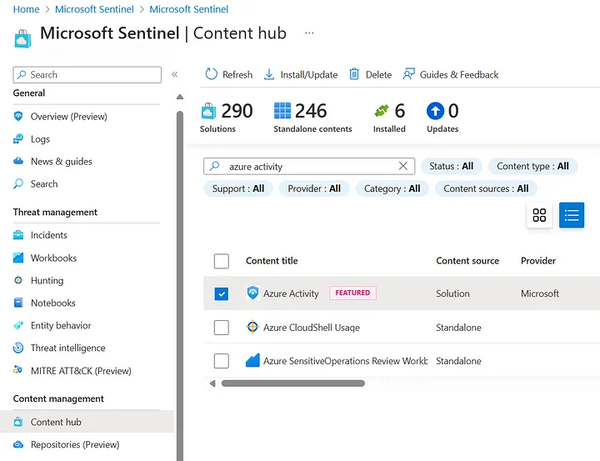Uncheck the Azure Activity row checkbox

pyautogui.click(x=221, y=294)
